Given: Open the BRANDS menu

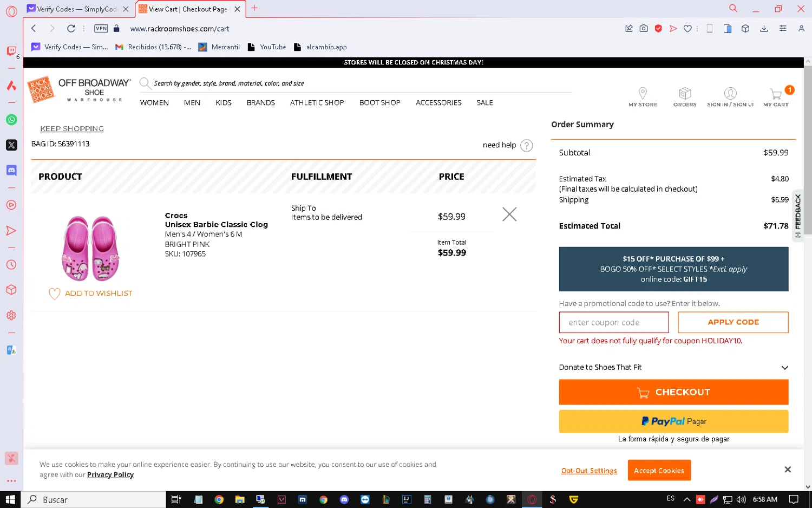Looking at the screenshot, I should pos(261,102).
